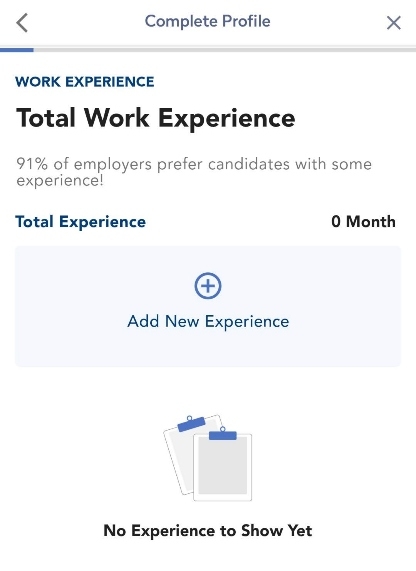Click the unfilled gray part of progress bar
This screenshot has width=416, height=571.
(x=225, y=50)
